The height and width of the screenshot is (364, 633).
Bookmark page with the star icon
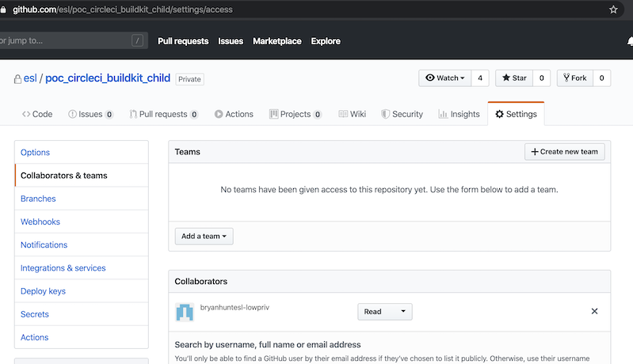[613, 9]
